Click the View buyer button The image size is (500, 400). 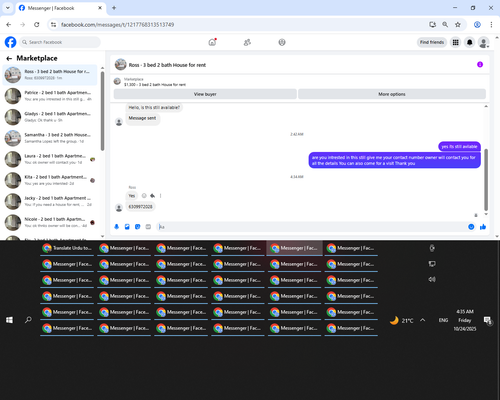tap(205, 94)
